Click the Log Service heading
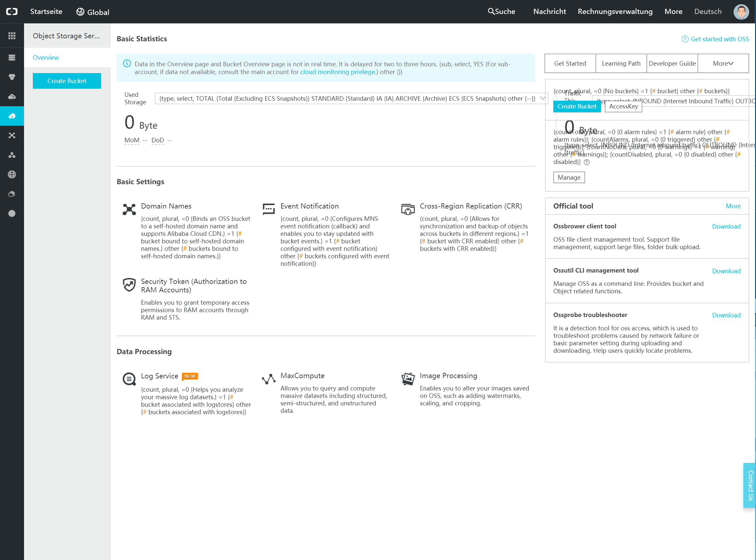Viewport: 756px width, 560px height. [160, 376]
